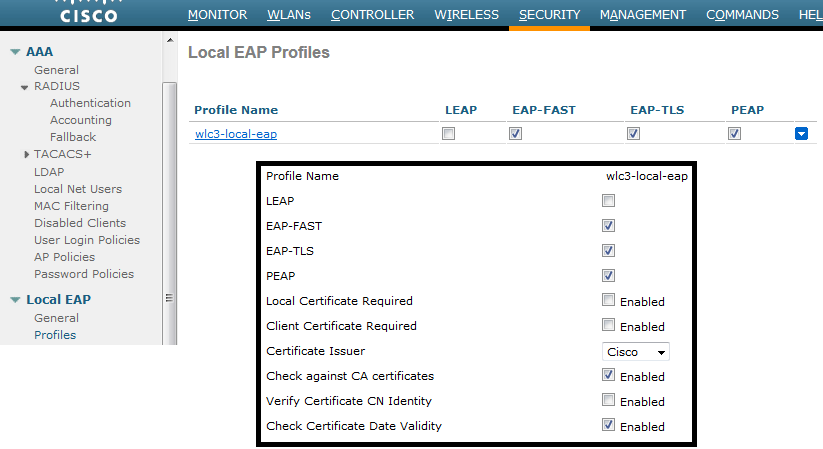Open the blue row action arrow for wlc3-local-eap

click(801, 134)
